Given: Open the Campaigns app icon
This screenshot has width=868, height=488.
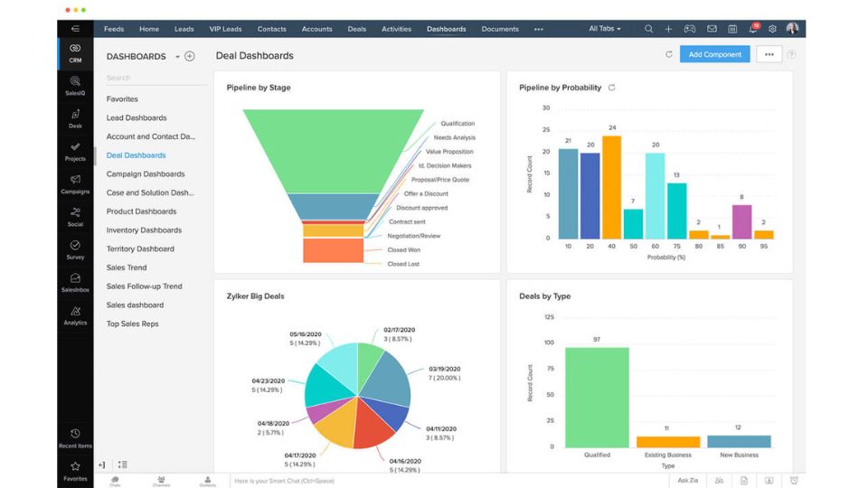Looking at the screenshot, I should point(75,183).
